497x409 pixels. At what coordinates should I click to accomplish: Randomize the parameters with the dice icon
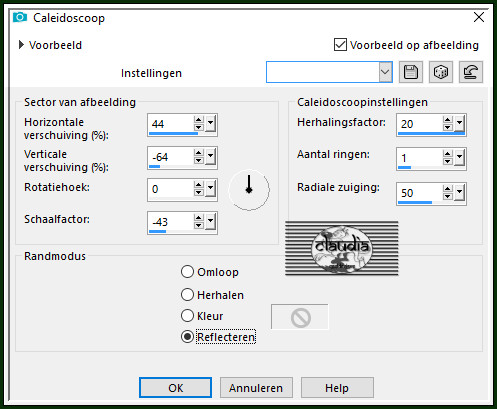click(441, 72)
